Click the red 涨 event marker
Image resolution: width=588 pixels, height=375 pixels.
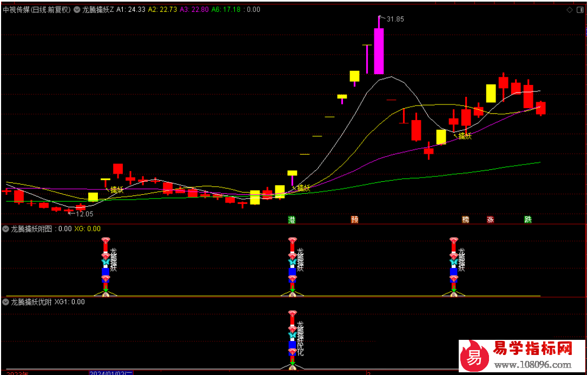pyautogui.click(x=491, y=220)
